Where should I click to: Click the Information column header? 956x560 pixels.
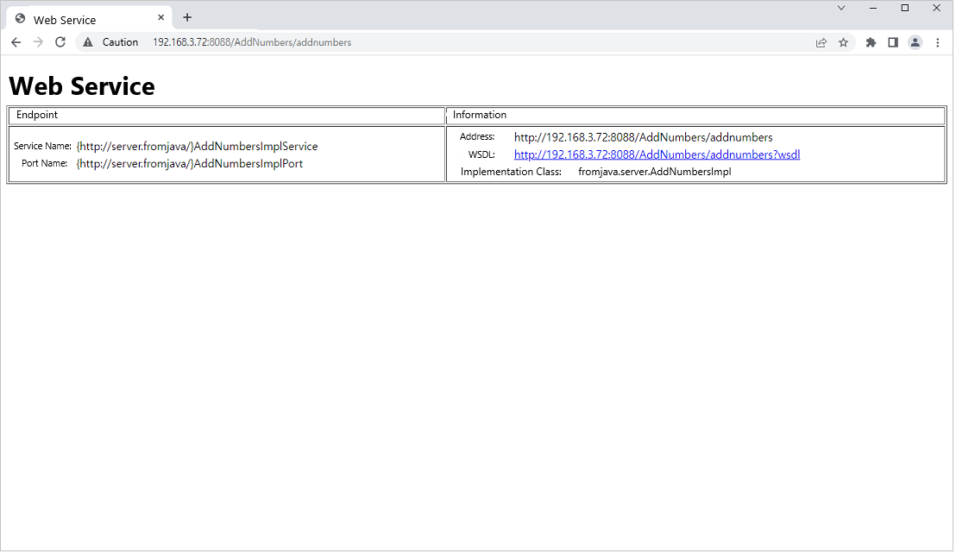[479, 114]
